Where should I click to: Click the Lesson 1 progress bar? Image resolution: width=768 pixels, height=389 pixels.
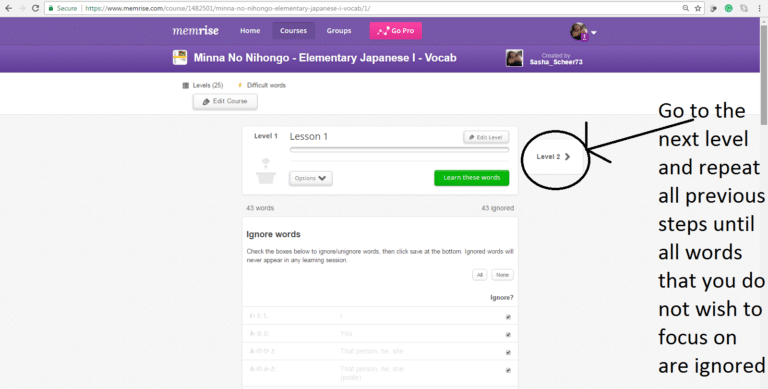(399, 150)
